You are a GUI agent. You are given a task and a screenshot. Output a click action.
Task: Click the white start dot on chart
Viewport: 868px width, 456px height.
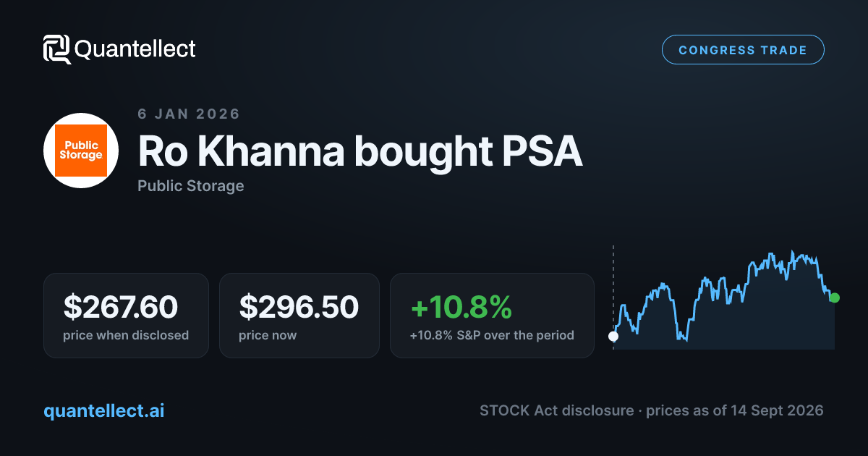point(613,336)
